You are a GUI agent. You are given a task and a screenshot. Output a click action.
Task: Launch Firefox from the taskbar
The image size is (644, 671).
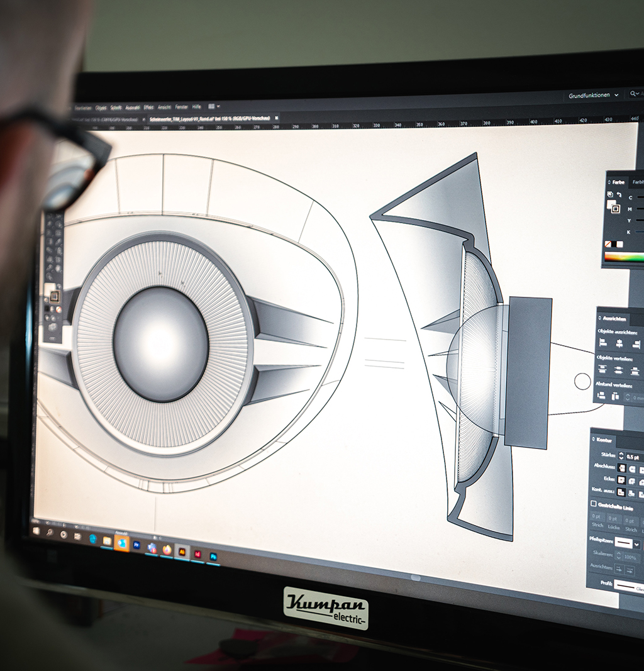(167, 549)
